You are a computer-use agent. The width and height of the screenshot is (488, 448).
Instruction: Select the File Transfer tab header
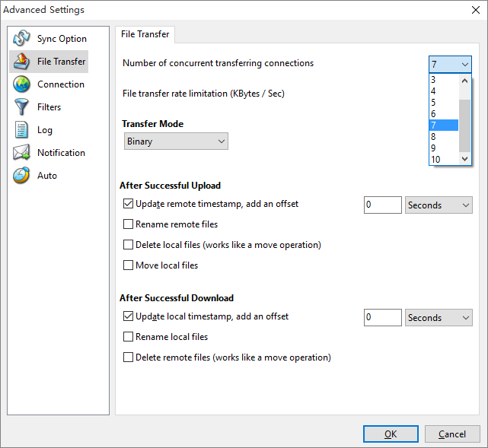pyautogui.click(x=145, y=34)
